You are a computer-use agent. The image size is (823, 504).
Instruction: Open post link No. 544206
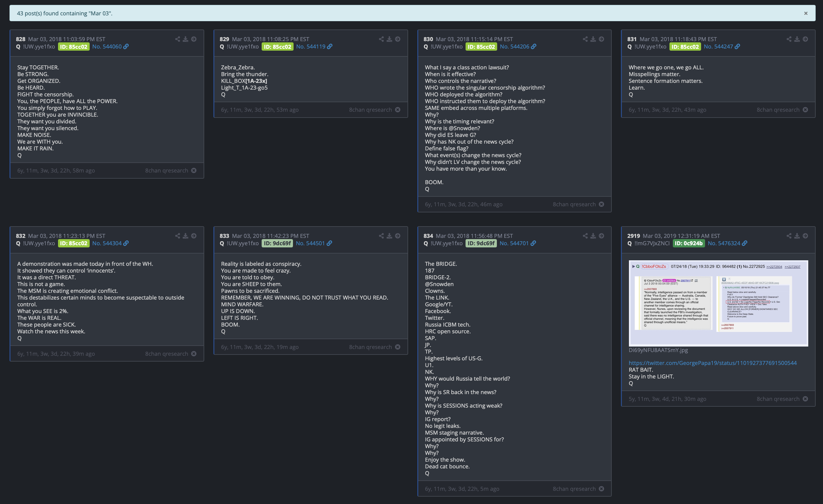coord(514,46)
